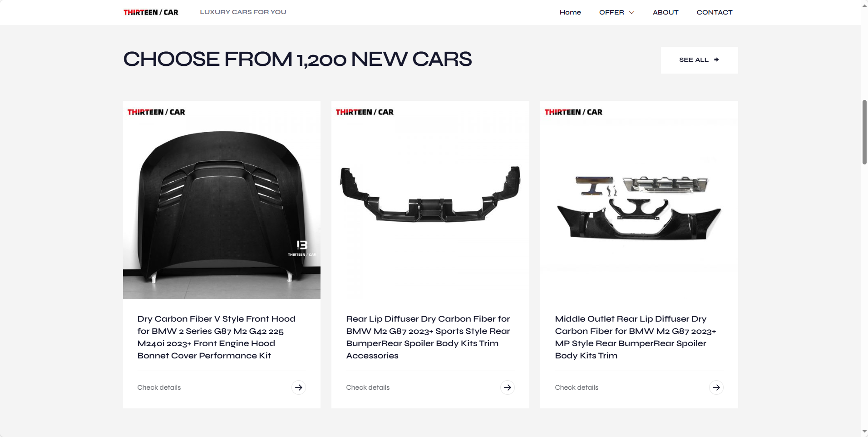Click the page vertical scrollbar thumb
The width and height of the screenshot is (868, 437).
click(864, 132)
